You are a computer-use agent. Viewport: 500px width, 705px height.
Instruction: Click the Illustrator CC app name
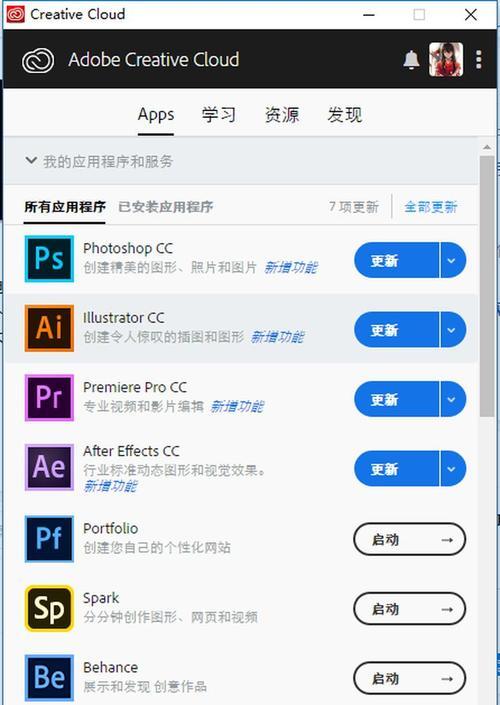[124, 317]
